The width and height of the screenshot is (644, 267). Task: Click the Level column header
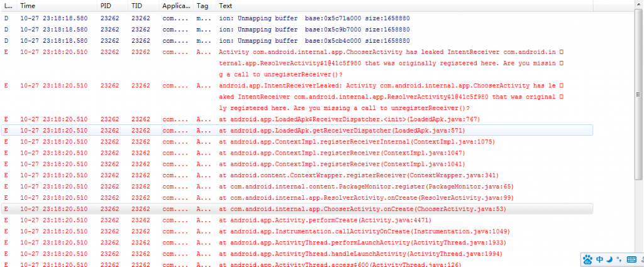[x=8, y=6]
